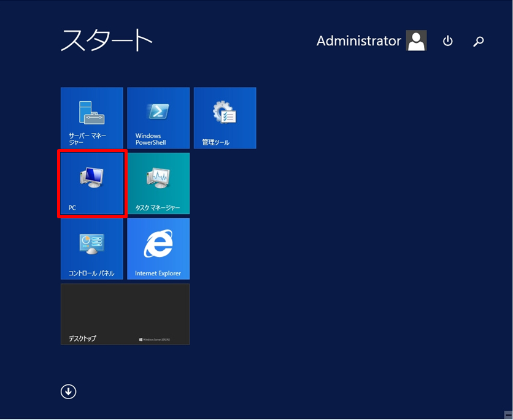513x420 pixels.
Task: Click the zoom-out minus button at the corner
Action: [x=509, y=414]
